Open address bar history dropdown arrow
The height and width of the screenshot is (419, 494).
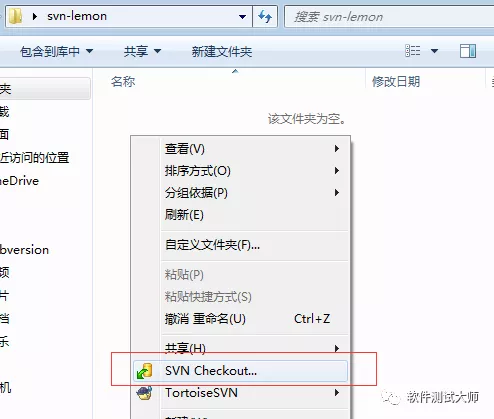pos(243,16)
